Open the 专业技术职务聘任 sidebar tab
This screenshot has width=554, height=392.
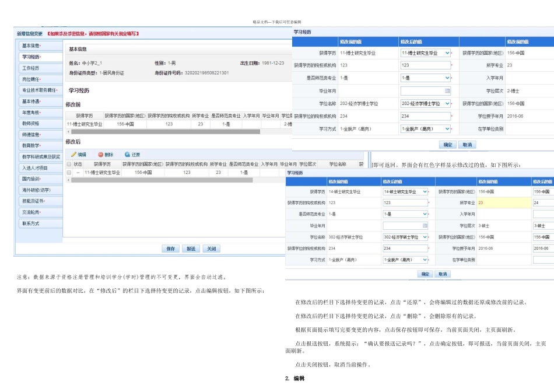(40, 90)
